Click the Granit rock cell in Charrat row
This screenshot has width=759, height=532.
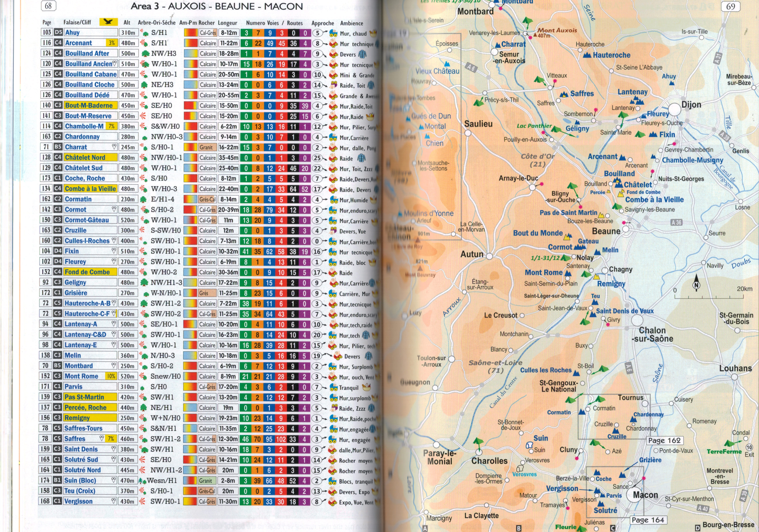pyautogui.click(x=208, y=147)
